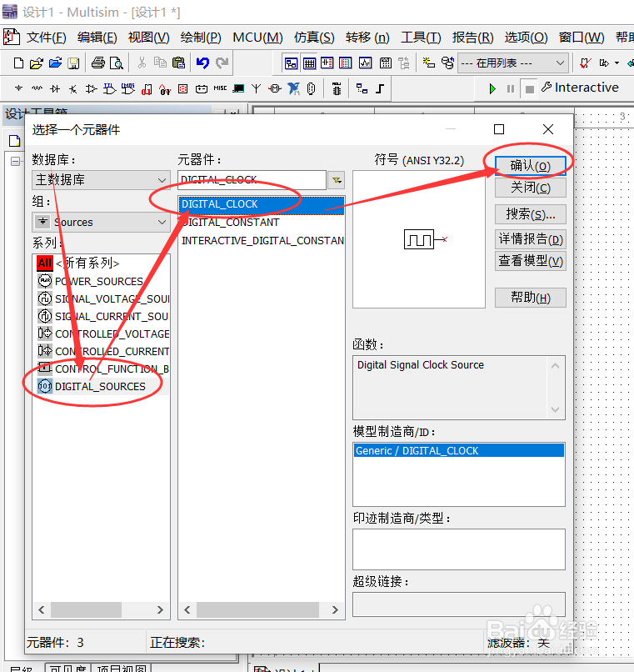
Task: Select Generic / DIGITAL_CLOCK model row
Action: (459, 451)
